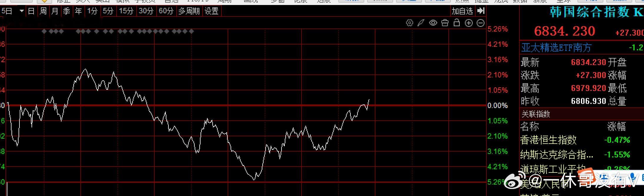Click the 加自选 add-to-watchlist button

462,11
